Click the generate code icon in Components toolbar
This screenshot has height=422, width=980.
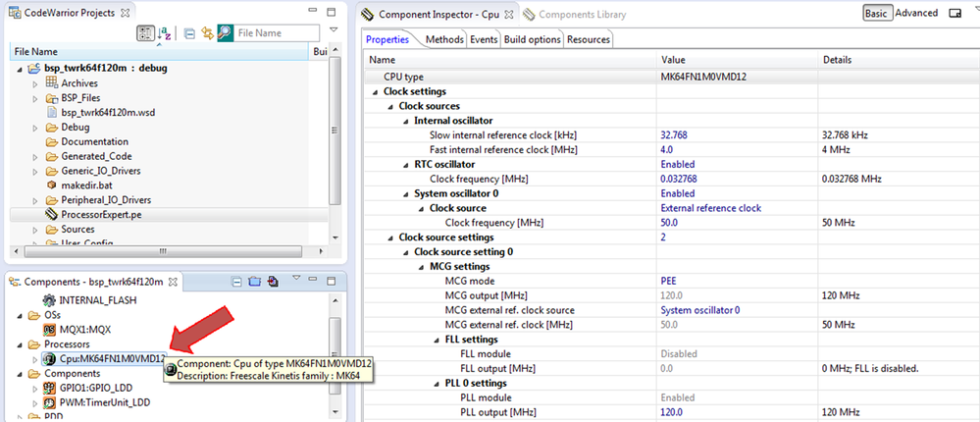272,282
